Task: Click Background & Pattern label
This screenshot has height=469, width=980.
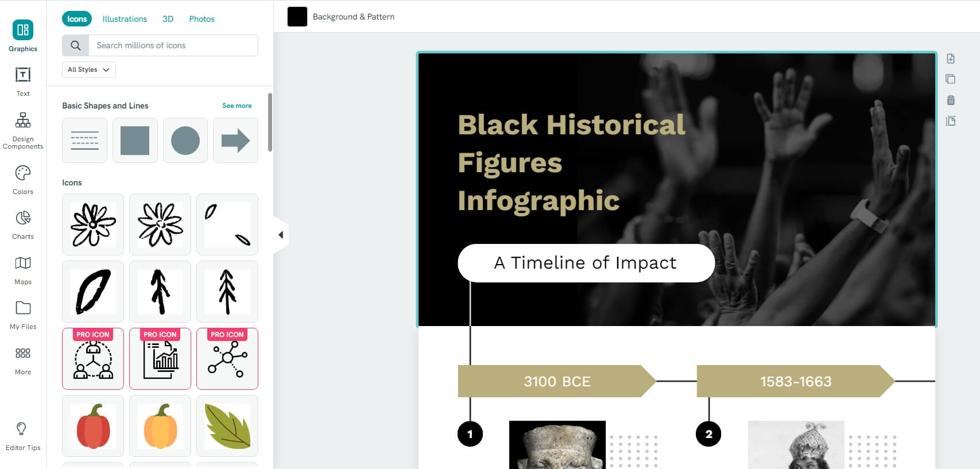Action: pos(354,17)
